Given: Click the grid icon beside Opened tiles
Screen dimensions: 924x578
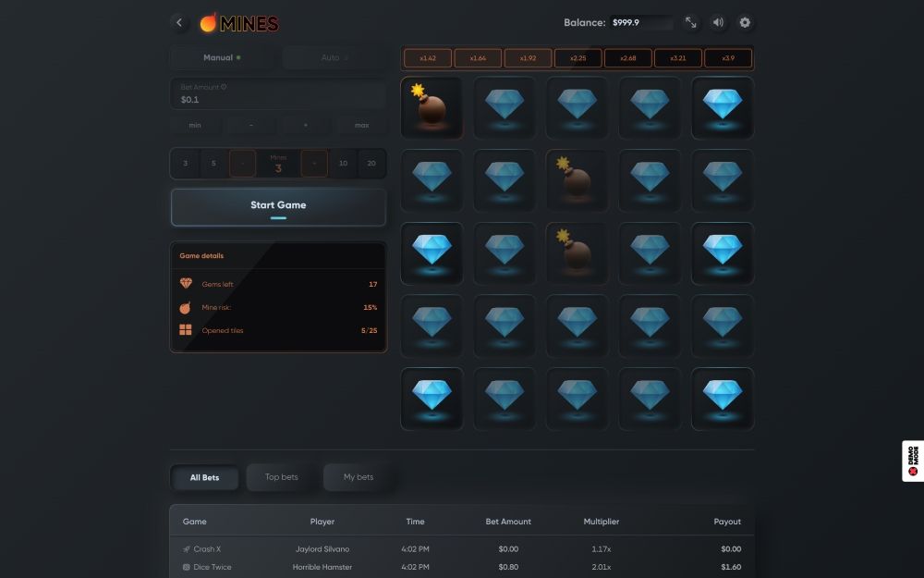Looking at the screenshot, I should point(186,330).
